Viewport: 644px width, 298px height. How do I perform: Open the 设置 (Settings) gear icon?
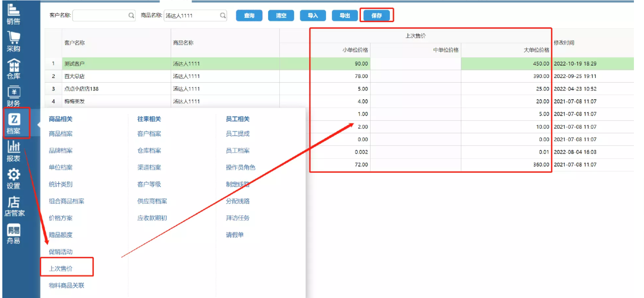tap(14, 178)
